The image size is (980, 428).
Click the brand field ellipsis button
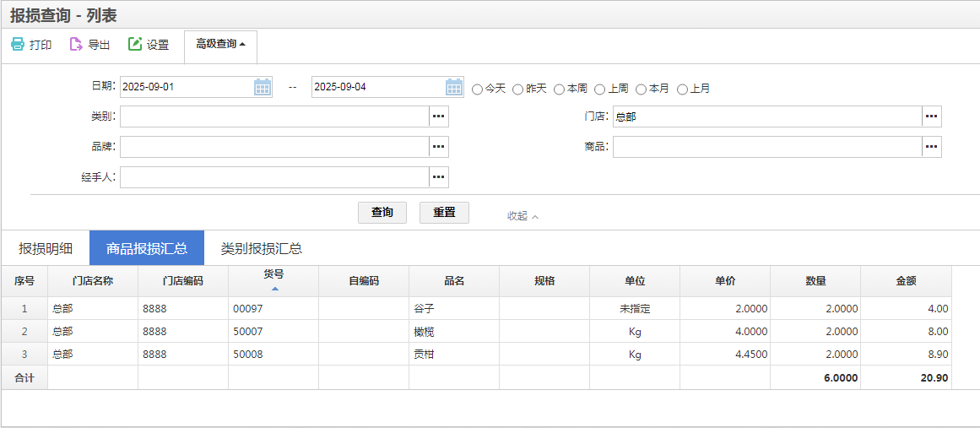click(x=438, y=147)
